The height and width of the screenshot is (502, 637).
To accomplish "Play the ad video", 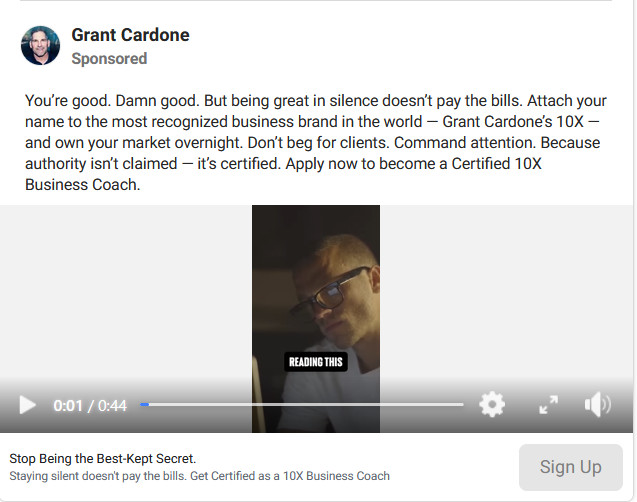I will point(27,405).
